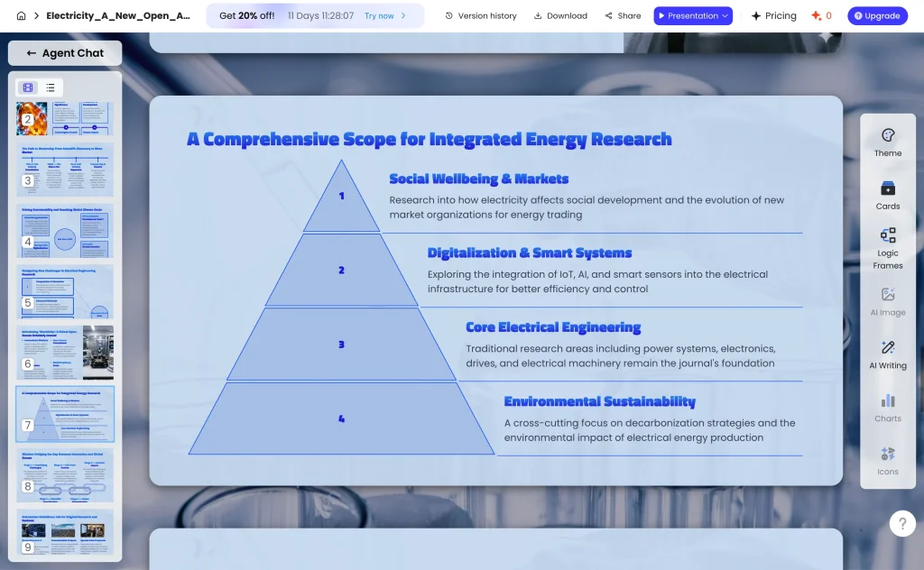Click the help question mark button
The width and height of the screenshot is (924, 570).
coord(902,523)
